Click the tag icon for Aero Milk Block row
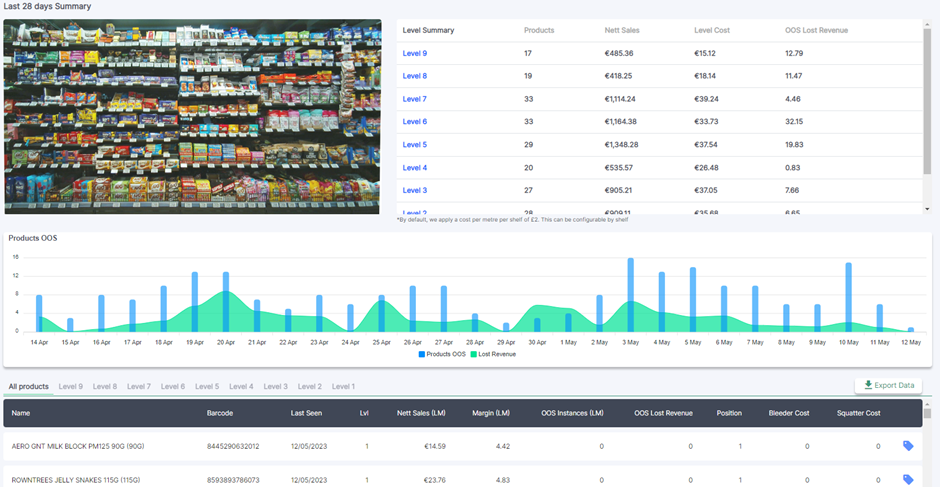The width and height of the screenshot is (940, 487). coord(908,446)
